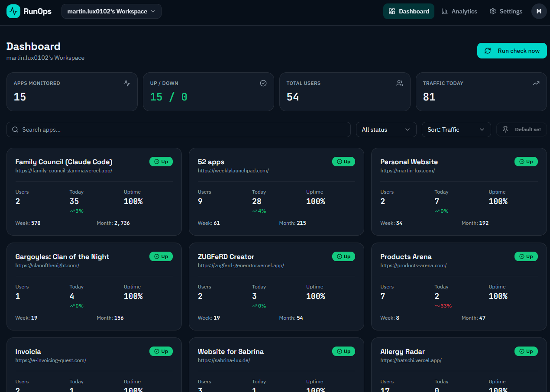
Task: Click the Dashboard grid icon in the nav
Action: (392, 11)
